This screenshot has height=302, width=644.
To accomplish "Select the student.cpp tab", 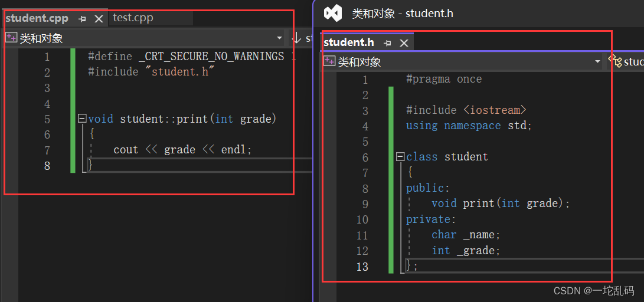I will 37,18.
